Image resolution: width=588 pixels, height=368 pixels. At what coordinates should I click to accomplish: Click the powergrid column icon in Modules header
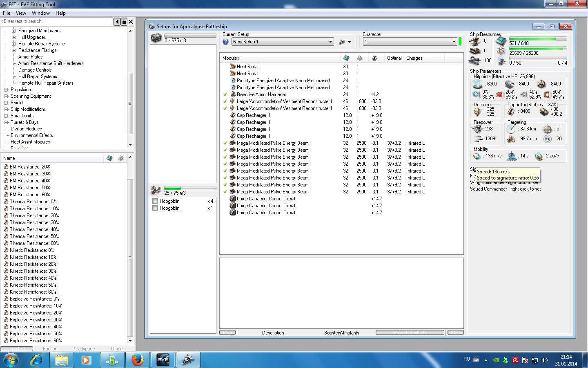pyautogui.click(x=360, y=58)
